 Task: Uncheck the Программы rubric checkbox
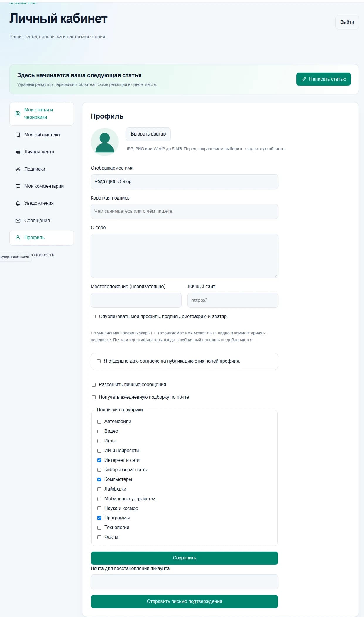pyautogui.click(x=99, y=518)
